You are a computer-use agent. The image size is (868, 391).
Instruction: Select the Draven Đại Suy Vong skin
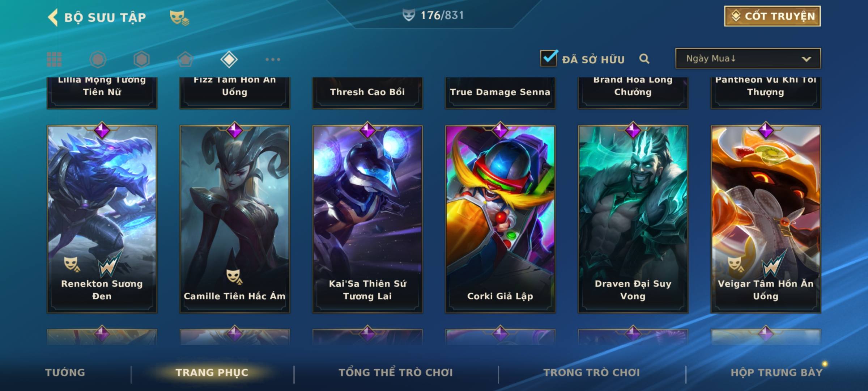[633, 219]
